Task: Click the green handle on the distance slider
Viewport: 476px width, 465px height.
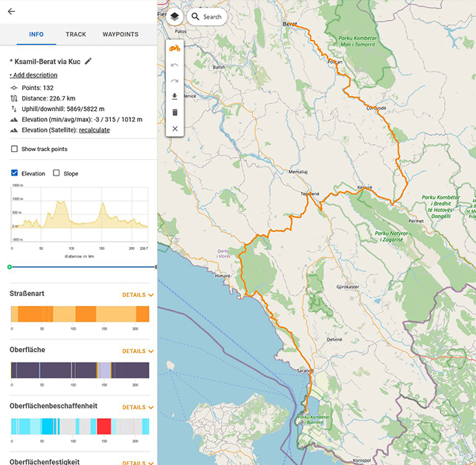Action: (10, 266)
